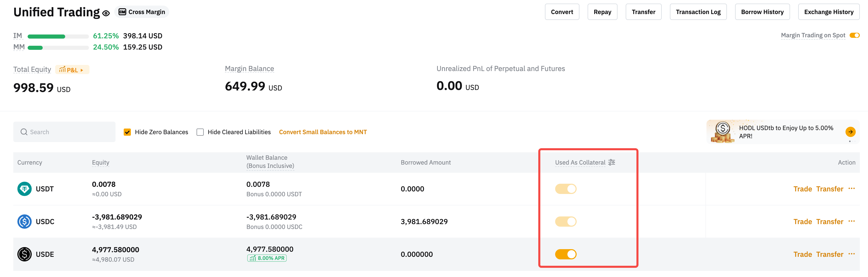This screenshot has height=277, width=868.
Task: Click the Total Equity label
Action: (x=32, y=70)
